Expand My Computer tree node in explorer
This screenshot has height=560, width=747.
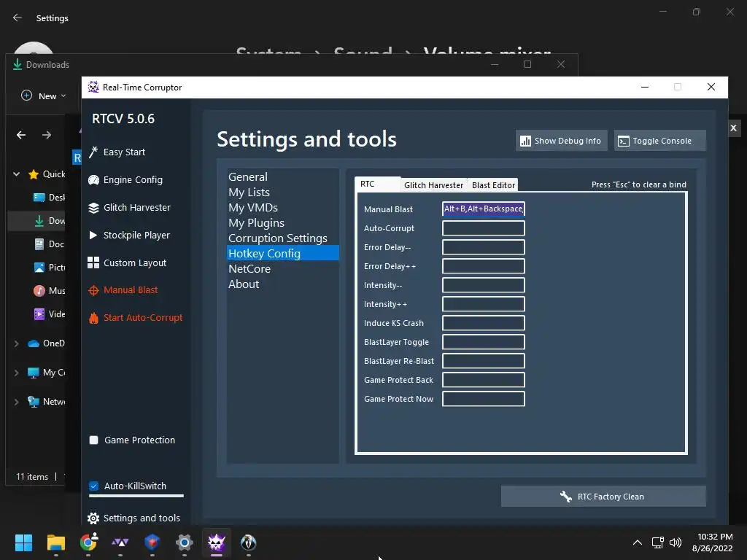(17, 373)
